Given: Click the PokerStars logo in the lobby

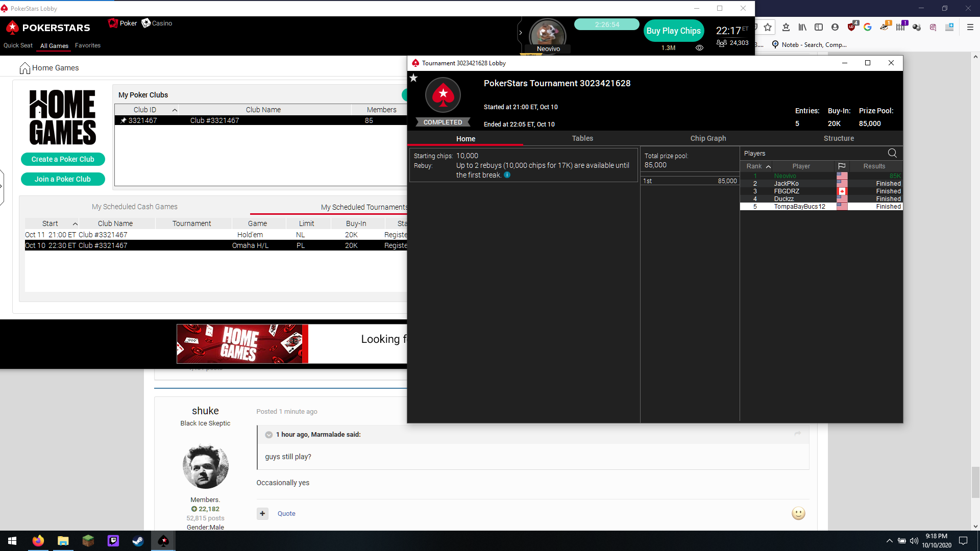Looking at the screenshot, I should point(47,28).
